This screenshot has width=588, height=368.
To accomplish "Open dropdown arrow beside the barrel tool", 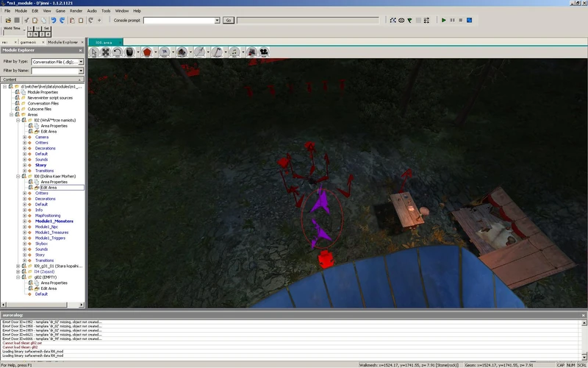I will (x=138, y=52).
